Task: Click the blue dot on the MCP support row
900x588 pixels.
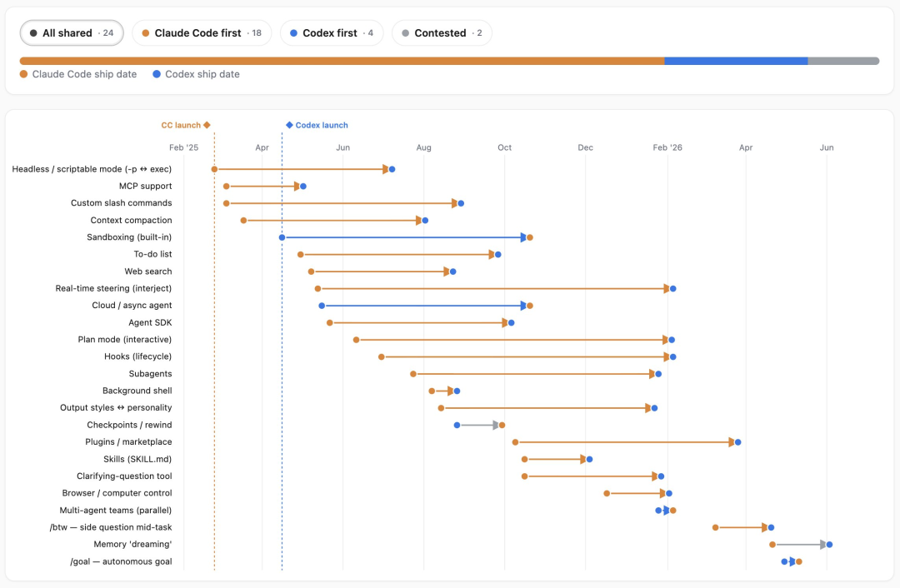Action: click(x=303, y=187)
